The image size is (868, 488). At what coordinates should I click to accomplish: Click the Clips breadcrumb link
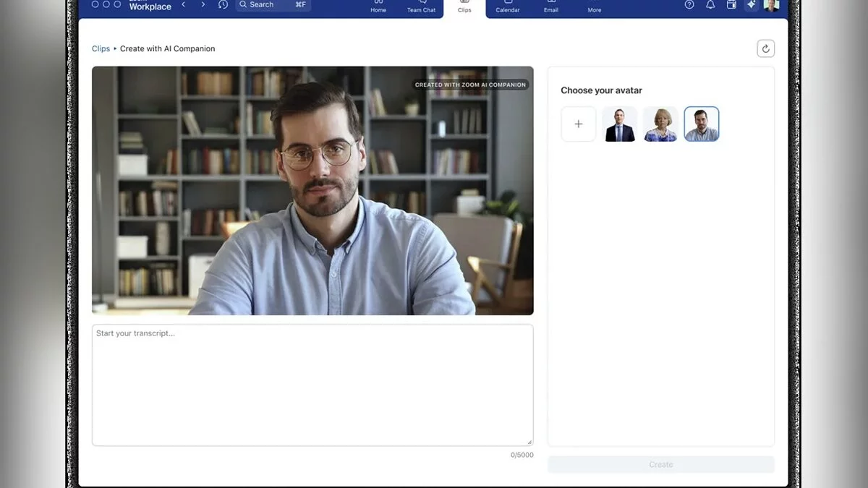coord(101,48)
